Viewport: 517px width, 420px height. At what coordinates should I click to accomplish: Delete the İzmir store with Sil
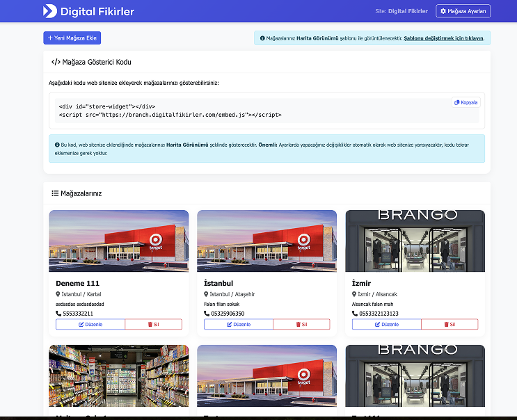[x=450, y=324]
